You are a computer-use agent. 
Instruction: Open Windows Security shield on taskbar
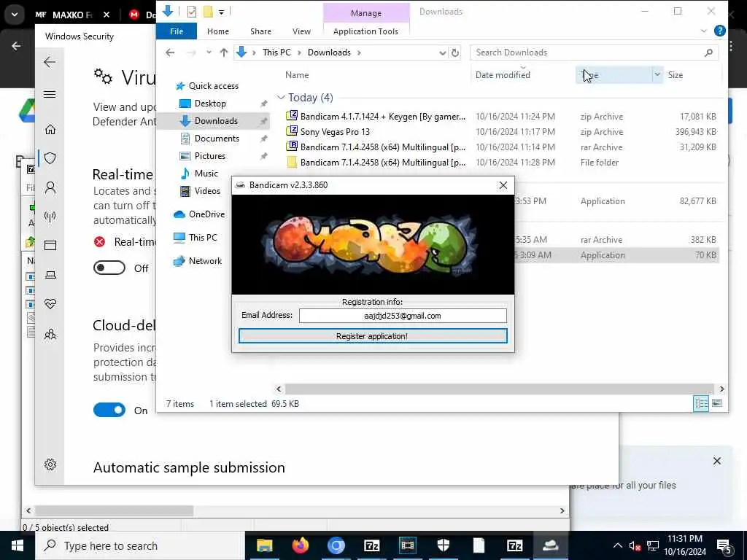pyautogui.click(x=444, y=545)
